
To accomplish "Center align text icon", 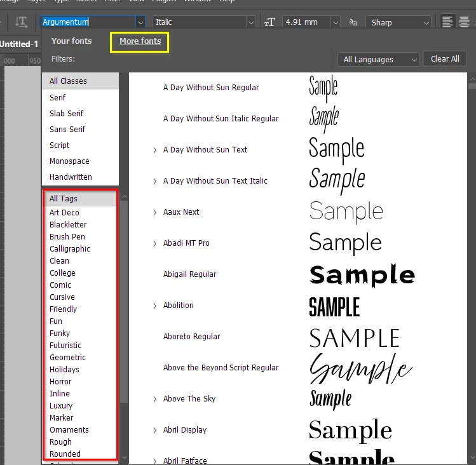I will pyautogui.click(x=464, y=22).
